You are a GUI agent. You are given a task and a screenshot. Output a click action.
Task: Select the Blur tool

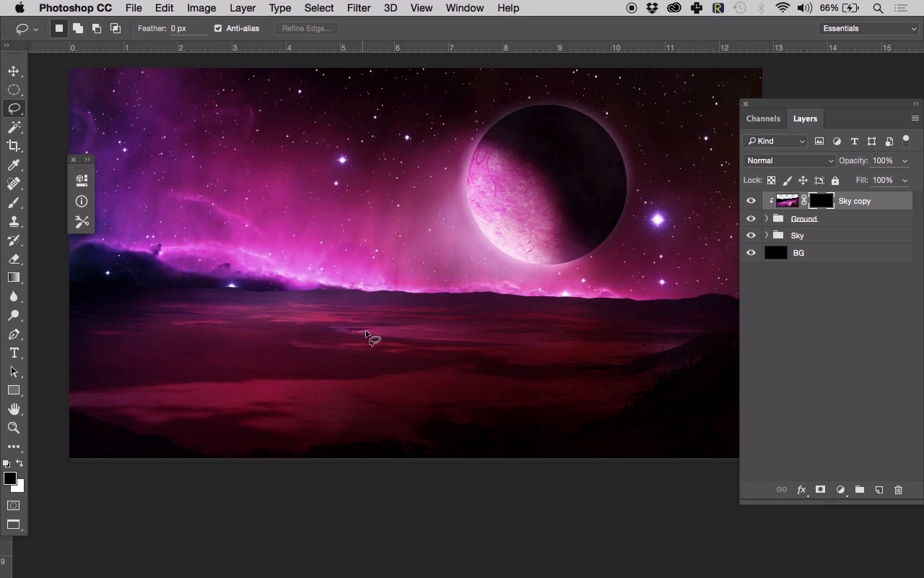[x=14, y=297]
